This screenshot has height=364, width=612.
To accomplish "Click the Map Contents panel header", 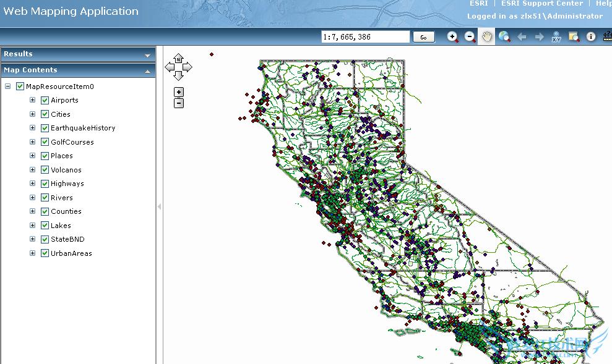I will coord(78,70).
